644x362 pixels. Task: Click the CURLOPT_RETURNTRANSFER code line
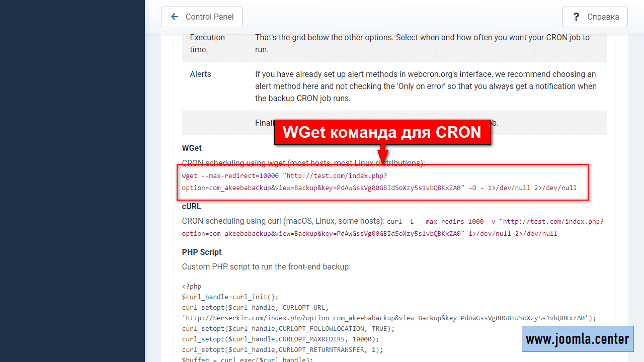(282, 349)
